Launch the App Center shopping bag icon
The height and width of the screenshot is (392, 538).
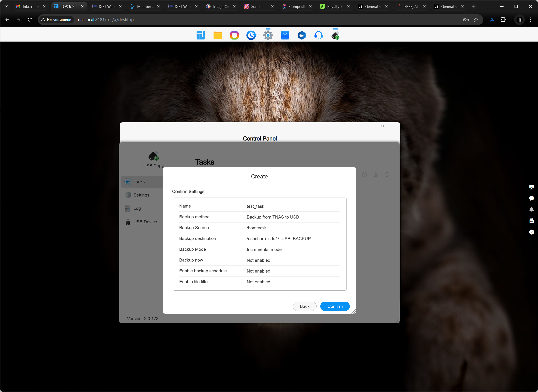click(285, 35)
